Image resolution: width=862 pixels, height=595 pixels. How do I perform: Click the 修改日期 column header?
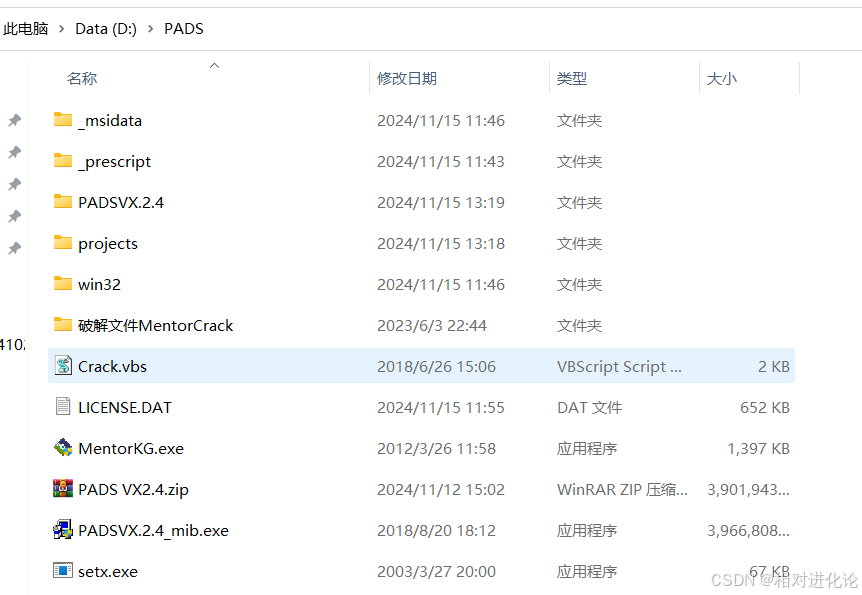[404, 78]
